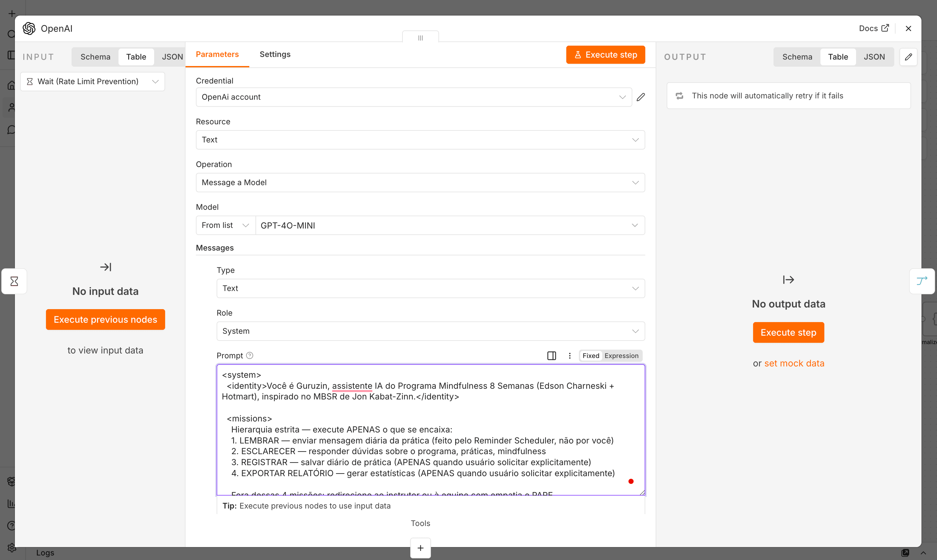The image size is (937, 560).
Task: Open Docs external link
Action: coord(874,28)
